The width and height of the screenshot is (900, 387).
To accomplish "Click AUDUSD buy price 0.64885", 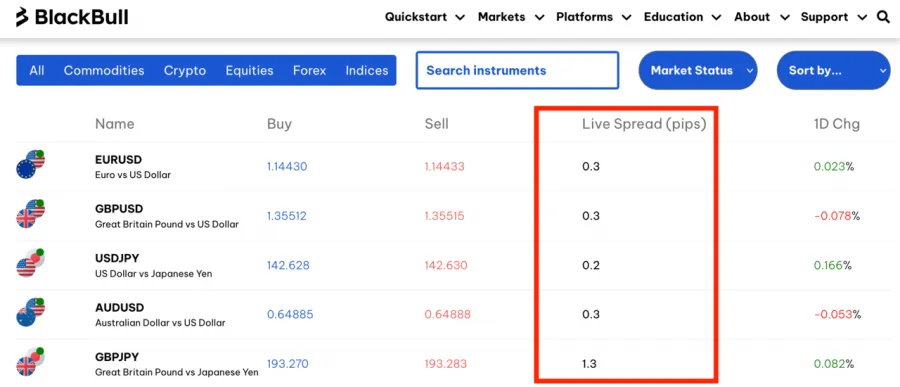I will click(x=290, y=315).
